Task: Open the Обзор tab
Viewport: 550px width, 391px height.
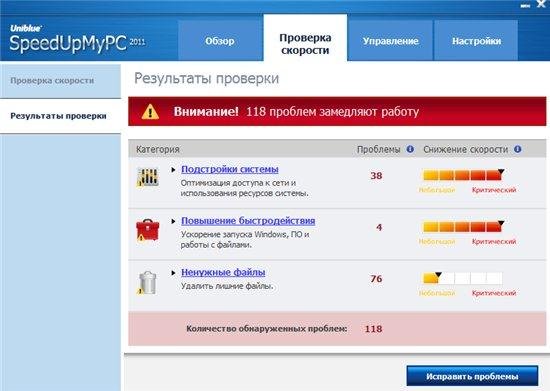Action: coord(220,41)
